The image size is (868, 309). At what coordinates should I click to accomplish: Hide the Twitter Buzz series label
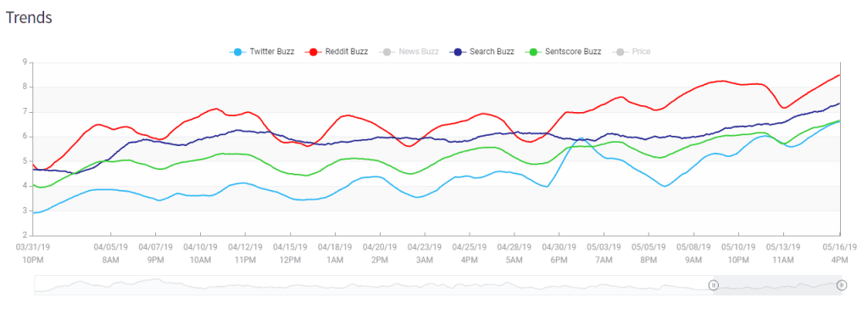click(x=272, y=52)
